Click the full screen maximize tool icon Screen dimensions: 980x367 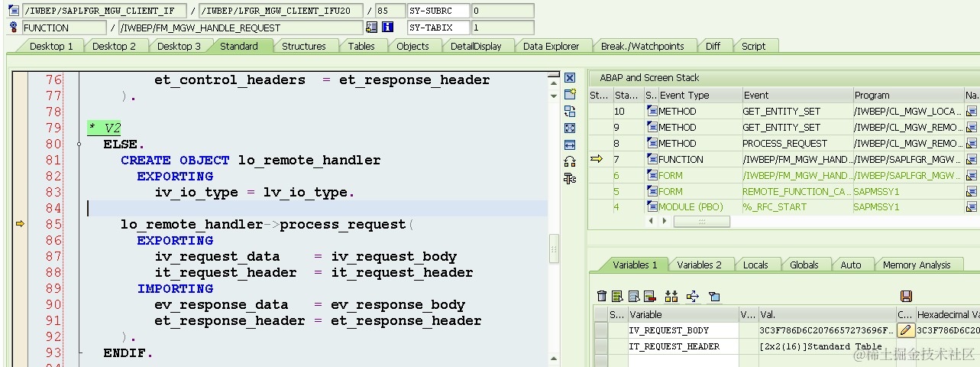point(570,128)
